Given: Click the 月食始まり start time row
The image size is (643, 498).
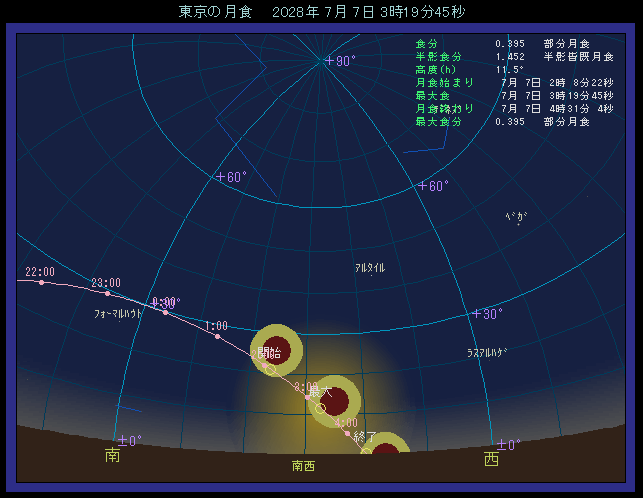Looking at the screenshot, I should pyautogui.click(x=501, y=82).
